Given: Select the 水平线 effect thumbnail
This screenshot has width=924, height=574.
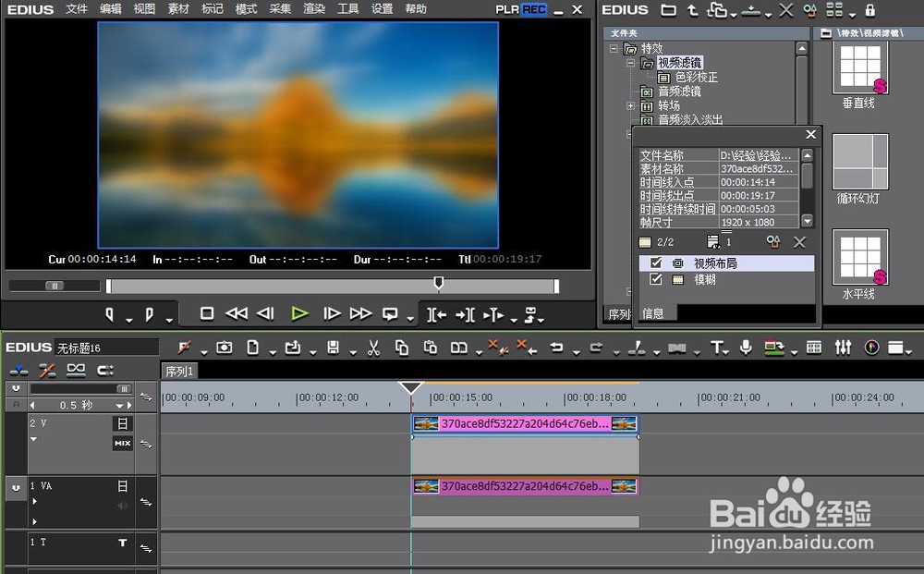Looking at the screenshot, I should (860, 257).
